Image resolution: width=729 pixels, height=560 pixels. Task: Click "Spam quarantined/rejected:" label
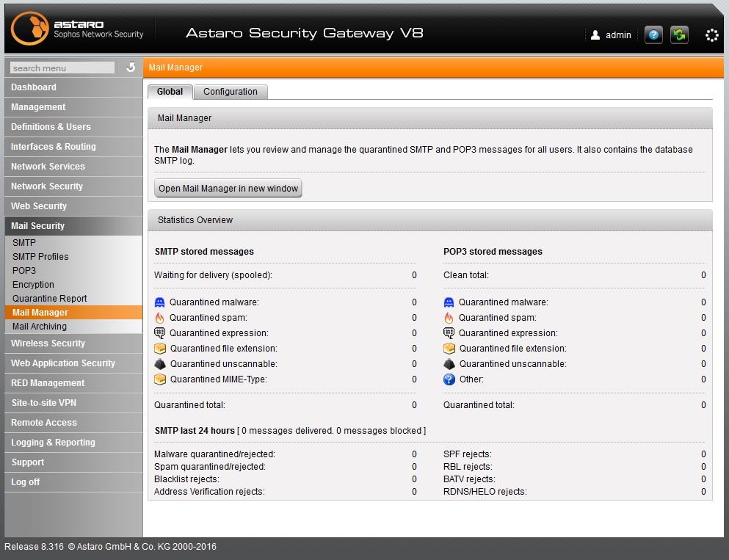210,467
